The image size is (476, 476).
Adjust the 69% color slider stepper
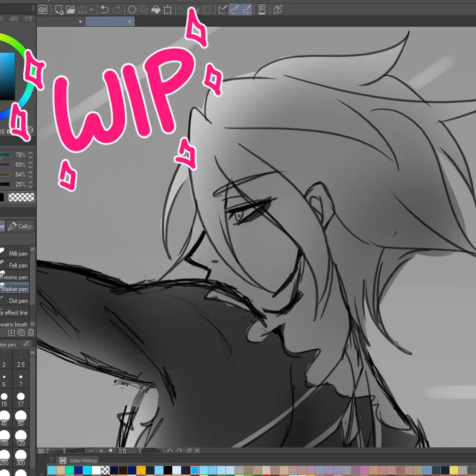30,165
